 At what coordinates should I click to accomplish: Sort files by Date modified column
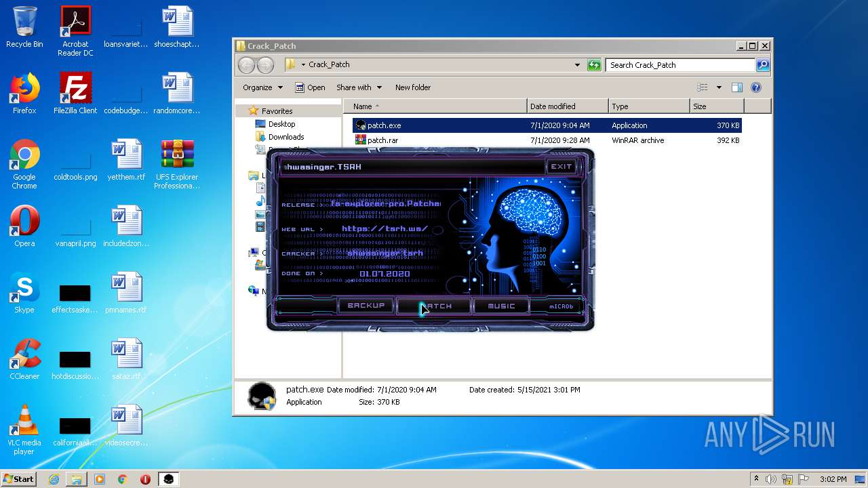coord(568,106)
